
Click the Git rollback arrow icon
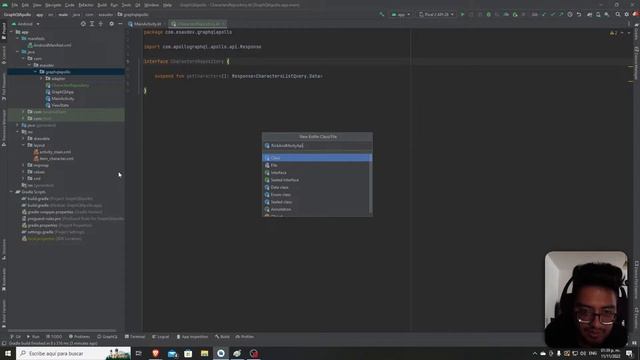tap(579, 14)
